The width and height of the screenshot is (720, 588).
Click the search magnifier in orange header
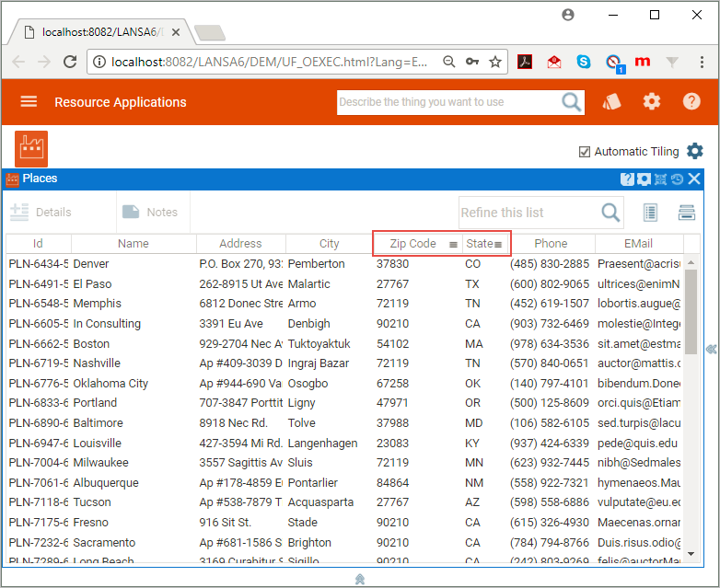point(571,102)
